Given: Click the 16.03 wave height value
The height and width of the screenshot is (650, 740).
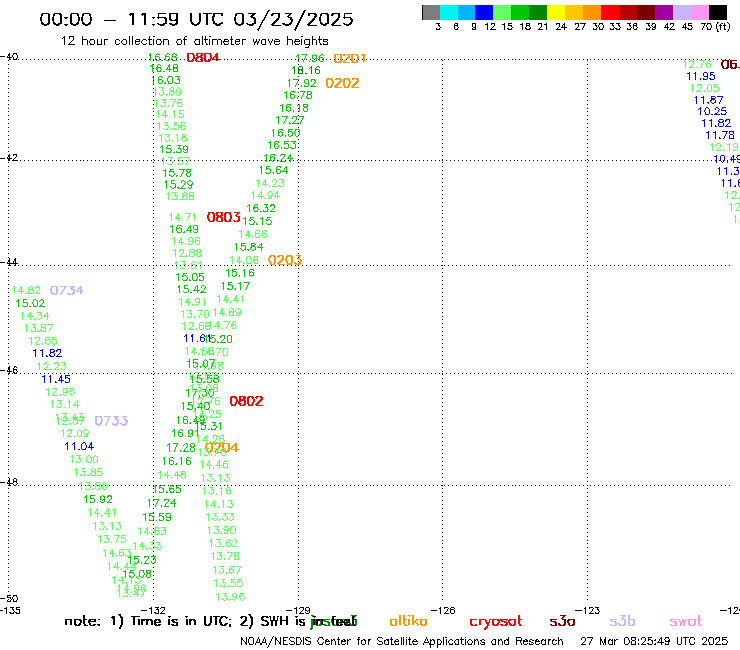Looking at the screenshot, I should pyautogui.click(x=166, y=80).
